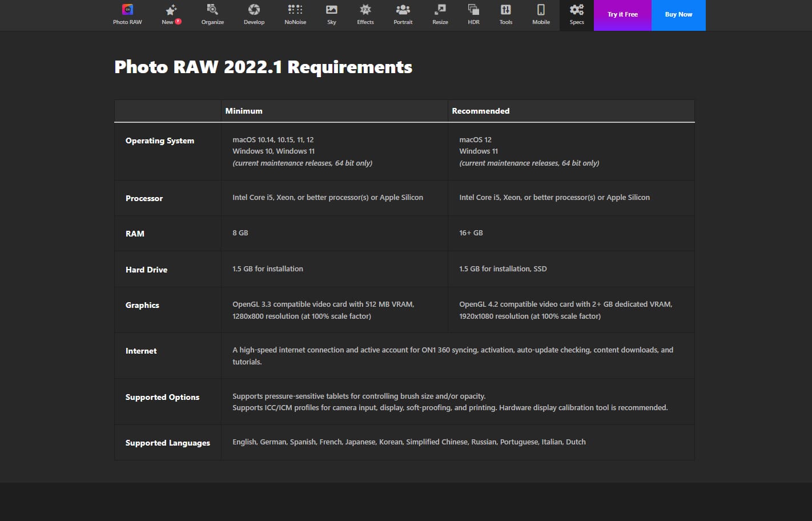Select the Recommended column header
Viewport: 812px width, 521px height.
480,111
